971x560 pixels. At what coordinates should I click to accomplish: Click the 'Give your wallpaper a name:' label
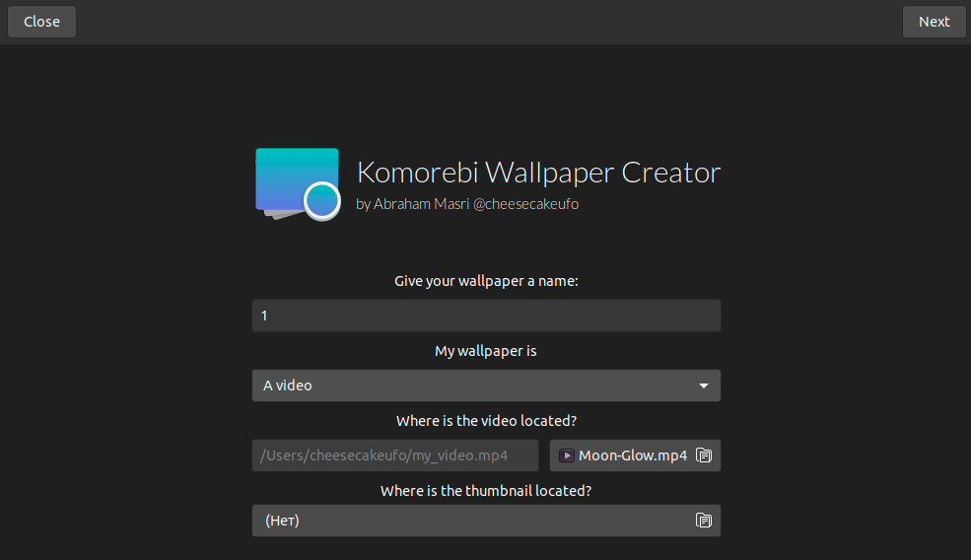coord(486,281)
